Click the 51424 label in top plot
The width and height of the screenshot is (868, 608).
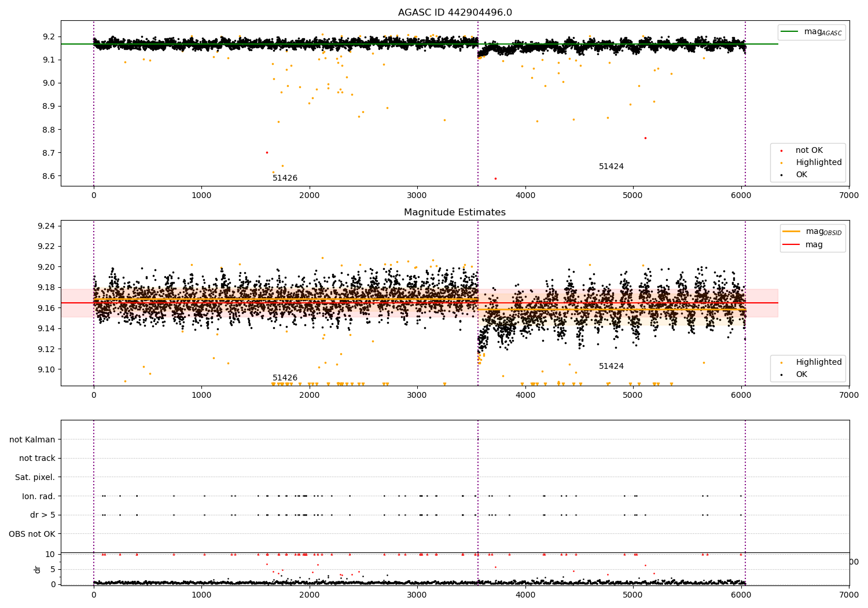click(x=611, y=167)
